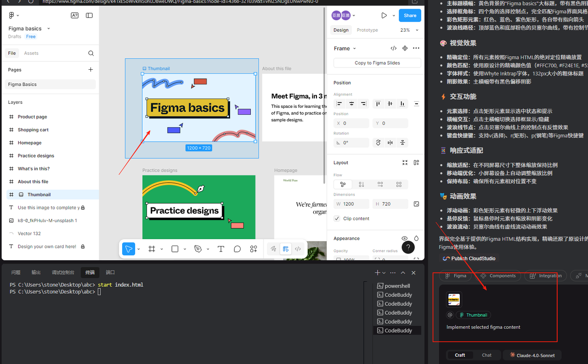Click the auto layout add icon
This screenshot has width=588, height=364.
(x=416, y=162)
